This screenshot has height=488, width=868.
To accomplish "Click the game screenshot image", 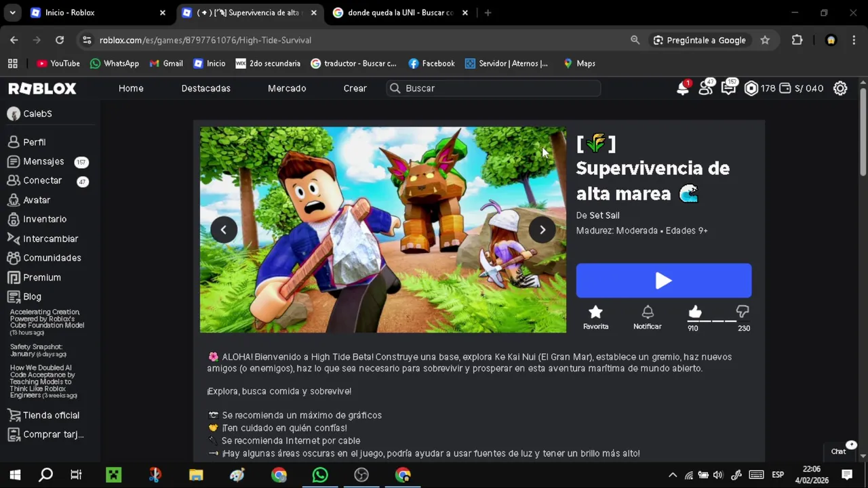I will click(383, 230).
